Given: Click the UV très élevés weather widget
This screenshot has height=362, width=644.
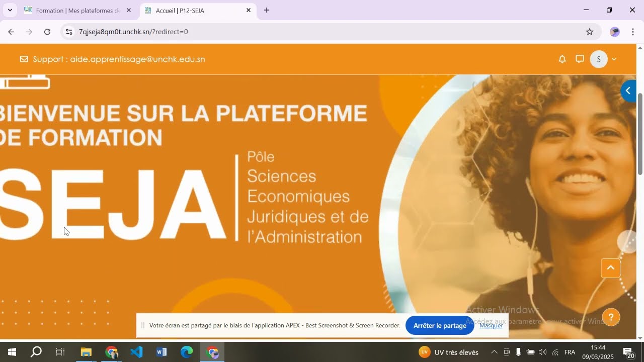Looking at the screenshot, I should pyautogui.click(x=449, y=352).
